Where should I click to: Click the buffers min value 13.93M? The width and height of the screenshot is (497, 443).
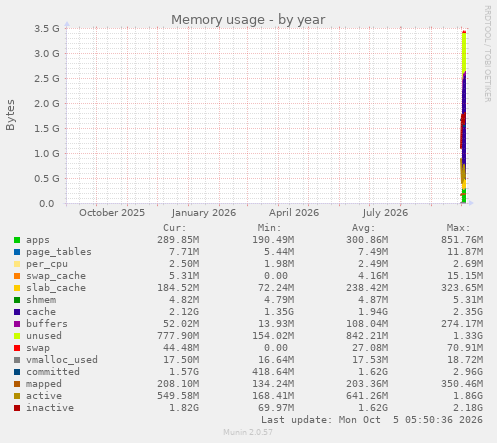(x=276, y=324)
